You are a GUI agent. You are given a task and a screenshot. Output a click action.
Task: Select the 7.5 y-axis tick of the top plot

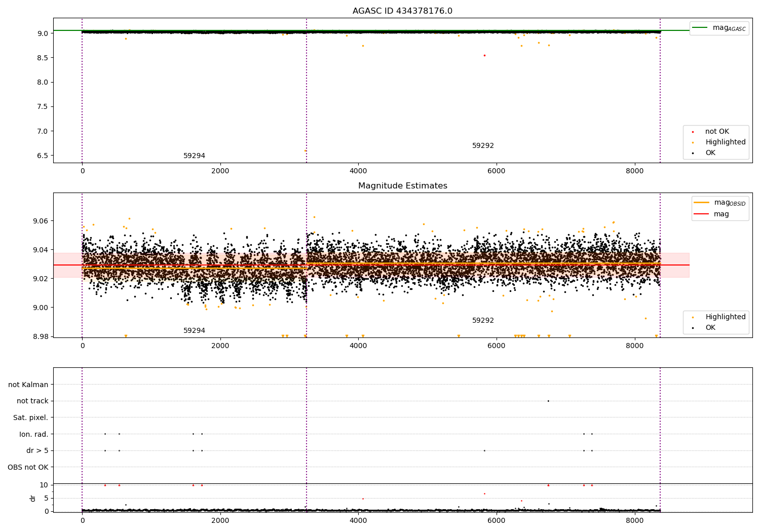tap(43, 107)
